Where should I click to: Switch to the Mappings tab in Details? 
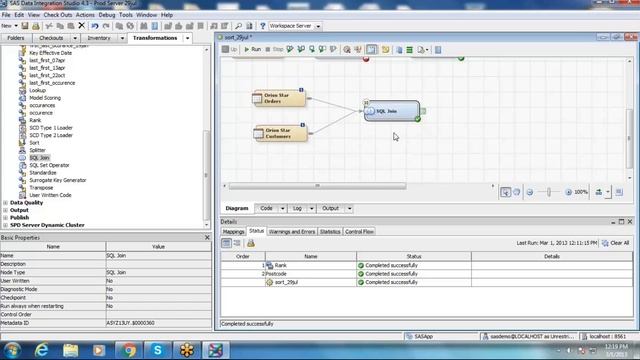click(233, 231)
